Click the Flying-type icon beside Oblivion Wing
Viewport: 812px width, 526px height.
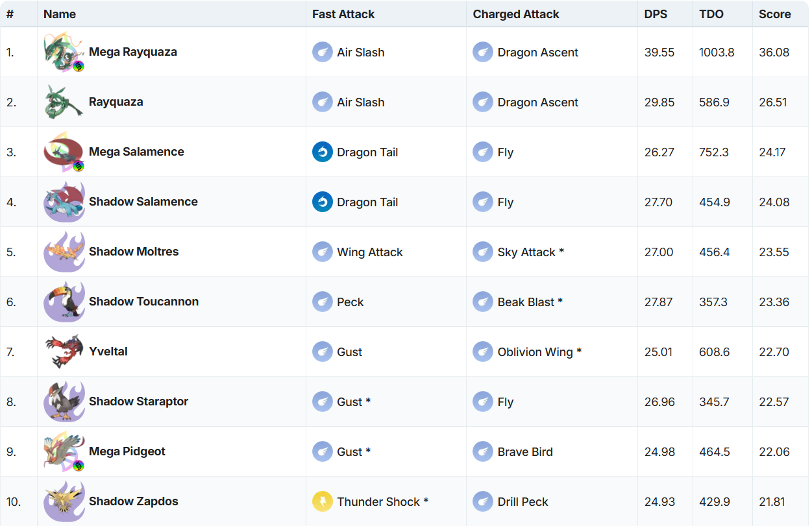(x=482, y=352)
